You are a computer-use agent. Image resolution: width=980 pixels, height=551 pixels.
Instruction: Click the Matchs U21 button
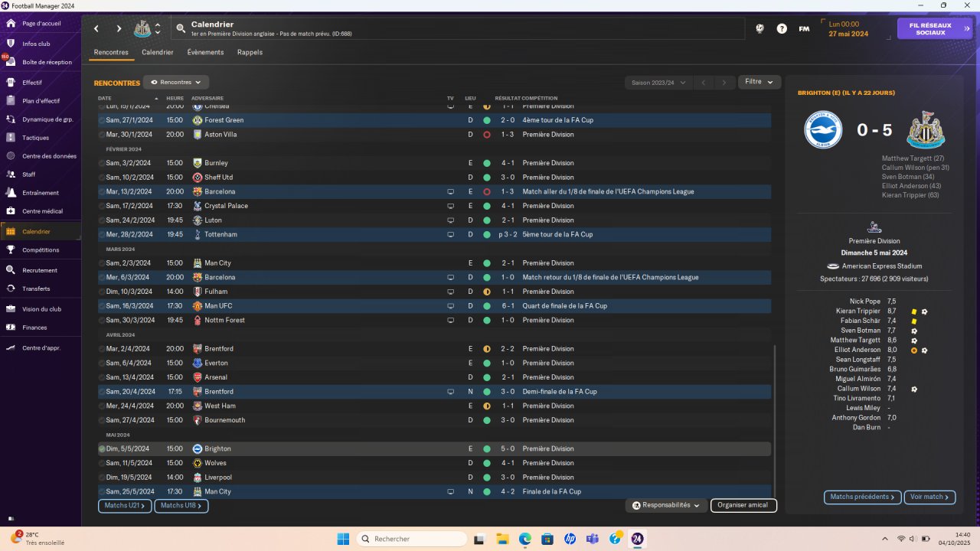tap(126, 506)
